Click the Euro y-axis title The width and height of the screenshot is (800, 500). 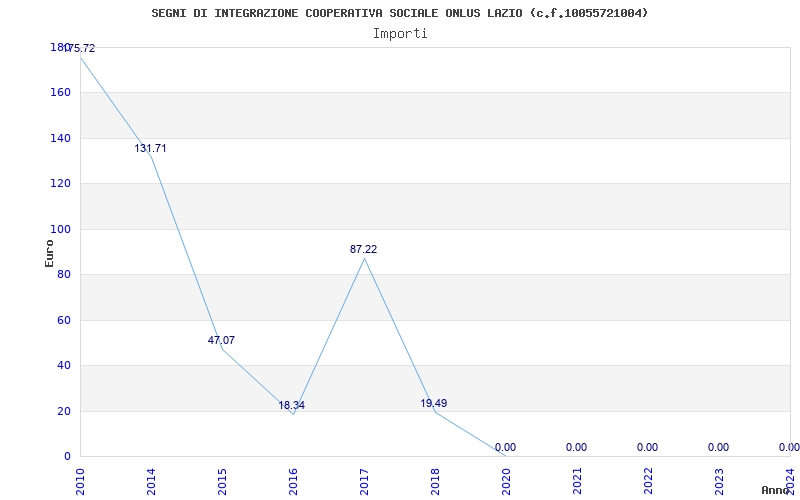click(x=49, y=253)
